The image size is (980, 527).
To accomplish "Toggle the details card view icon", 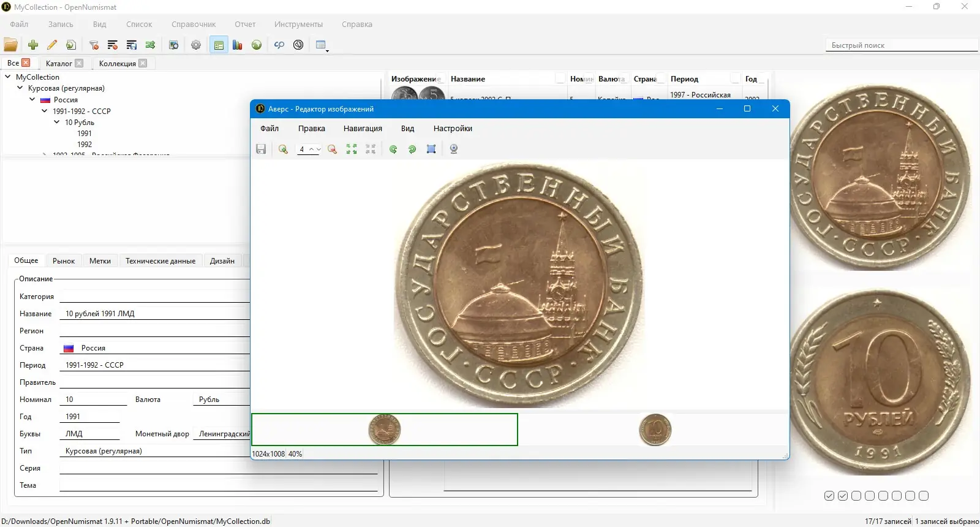I will pyautogui.click(x=219, y=45).
